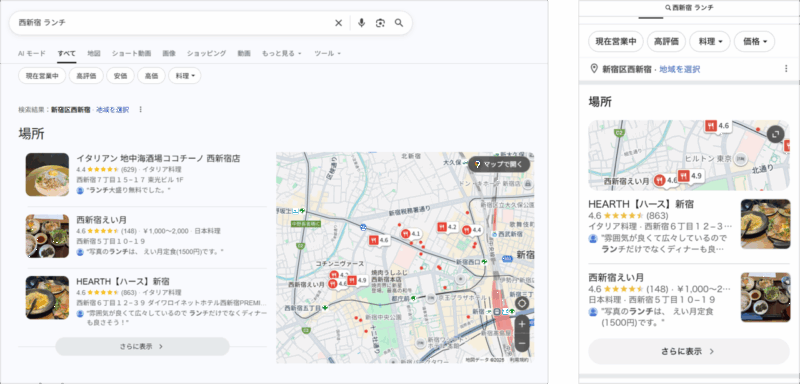Expand the ツール menu

(x=327, y=53)
